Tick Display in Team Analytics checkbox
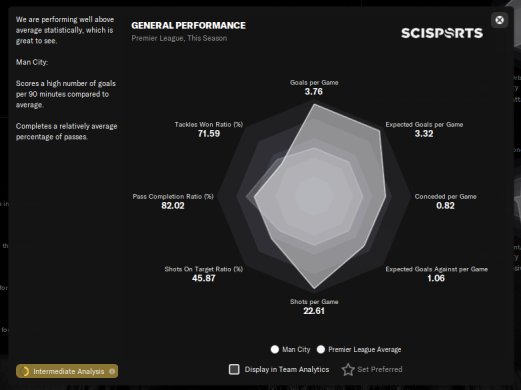This screenshot has height=390, width=521. (234, 369)
